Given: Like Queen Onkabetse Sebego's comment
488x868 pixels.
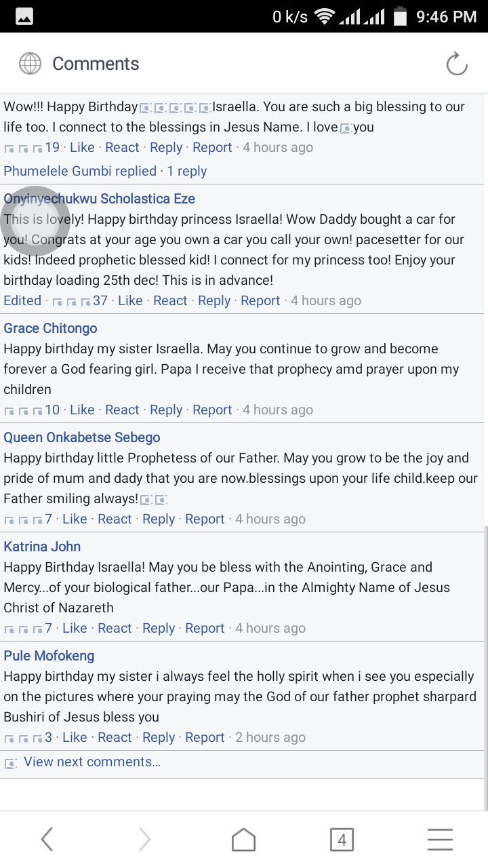Looking at the screenshot, I should click(x=75, y=519).
